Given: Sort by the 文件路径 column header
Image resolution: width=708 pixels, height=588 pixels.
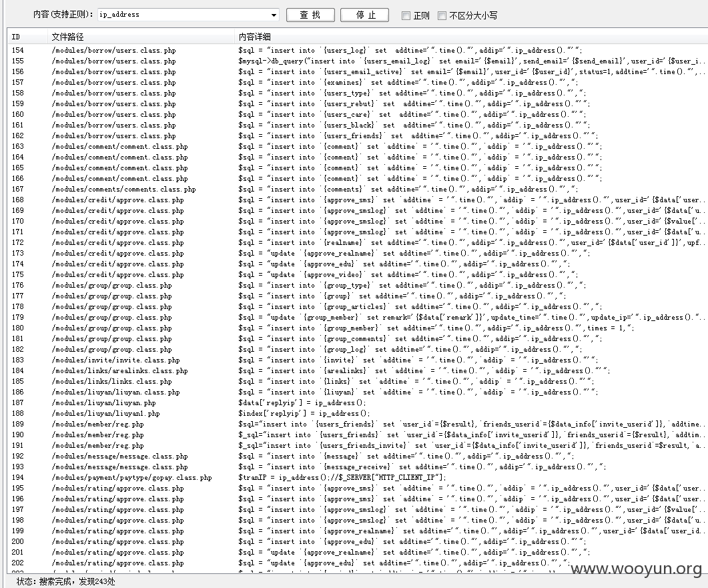Looking at the screenshot, I should [x=141, y=37].
